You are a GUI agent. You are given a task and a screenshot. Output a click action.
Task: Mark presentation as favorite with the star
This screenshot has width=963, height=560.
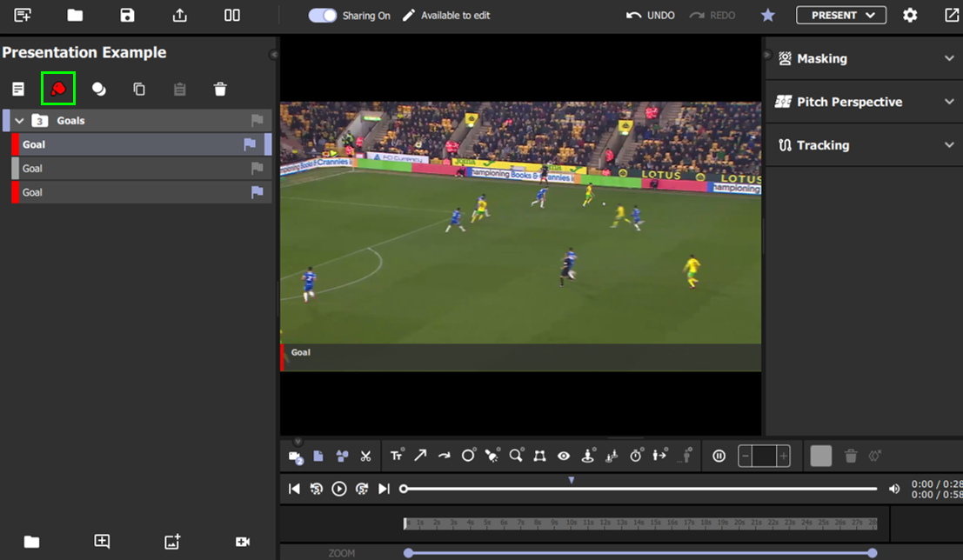[767, 16]
